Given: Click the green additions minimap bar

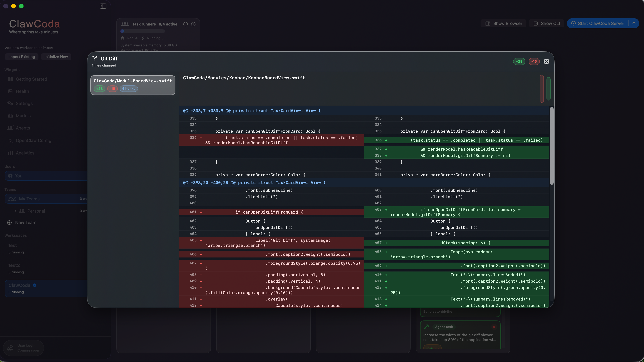Looking at the screenshot, I should [x=549, y=89].
